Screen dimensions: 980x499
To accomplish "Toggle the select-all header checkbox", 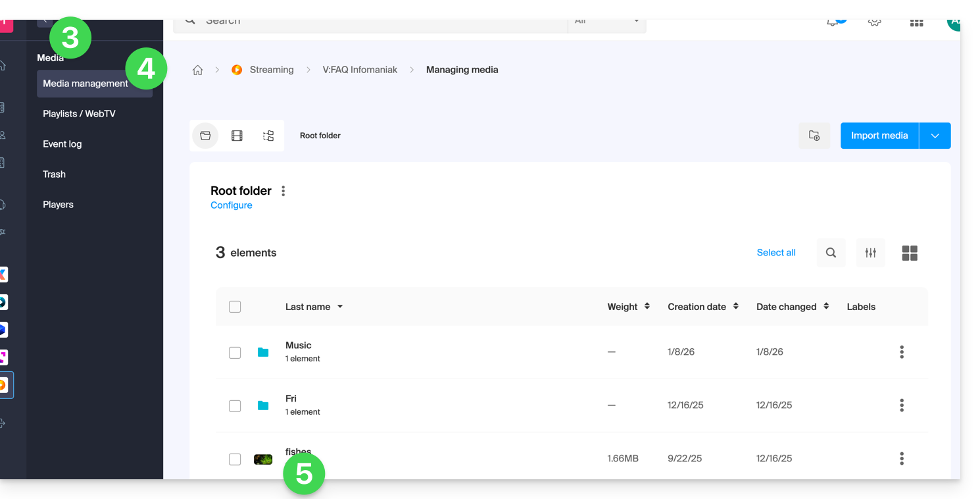I will (x=235, y=307).
